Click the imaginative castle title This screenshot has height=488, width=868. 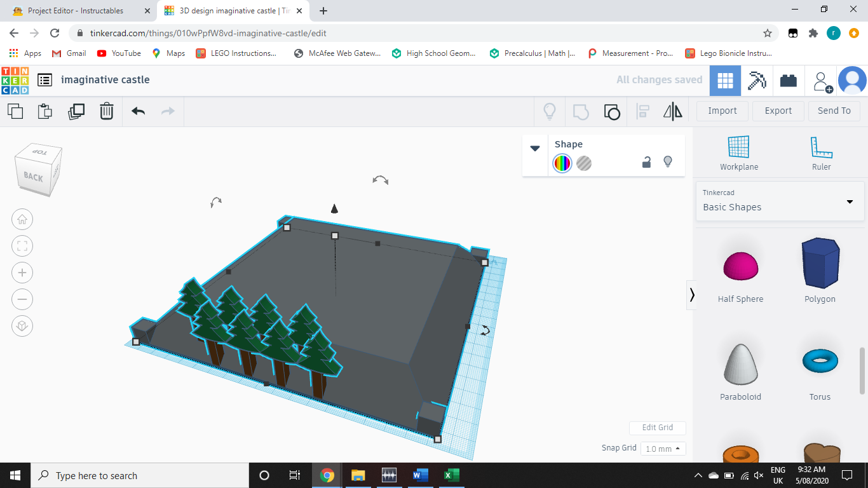click(105, 80)
